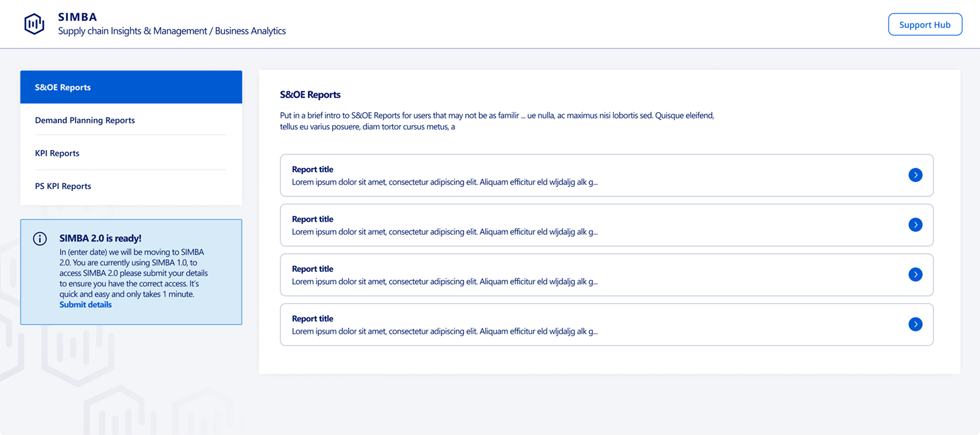The height and width of the screenshot is (435, 980).
Task: Click the 'SIMBA 2.0 is ready!' heading
Action: point(100,238)
